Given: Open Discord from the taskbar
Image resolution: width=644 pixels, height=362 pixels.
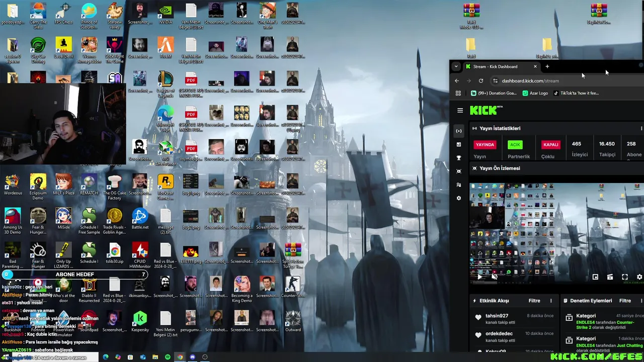Looking at the screenshot, I should click(x=192, y=357).
